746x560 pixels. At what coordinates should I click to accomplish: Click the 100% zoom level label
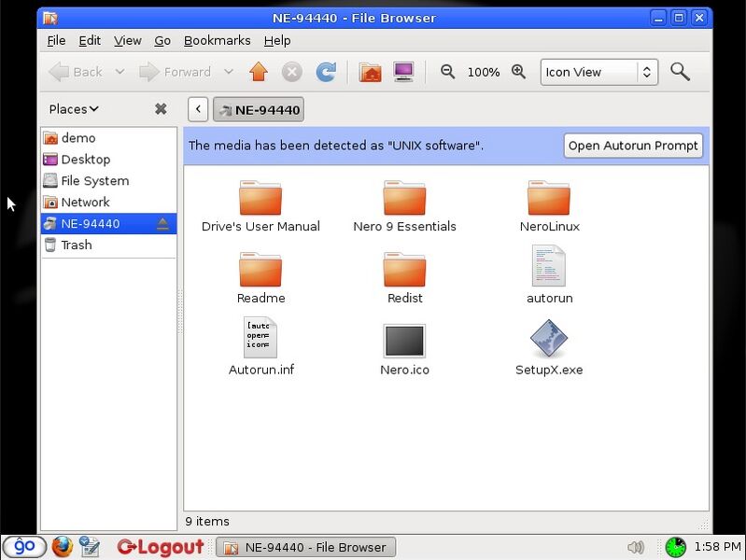(484, 72)
